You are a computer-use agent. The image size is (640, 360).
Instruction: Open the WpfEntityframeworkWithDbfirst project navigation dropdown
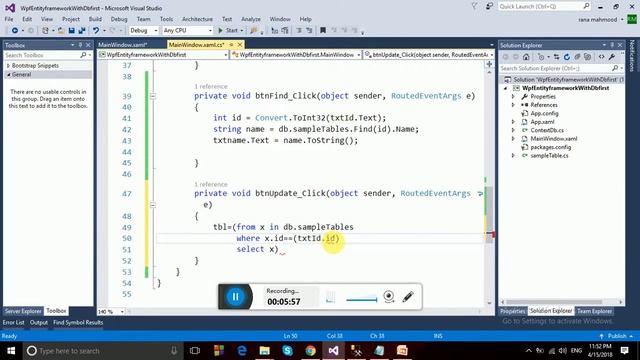[x=163, y=55]
